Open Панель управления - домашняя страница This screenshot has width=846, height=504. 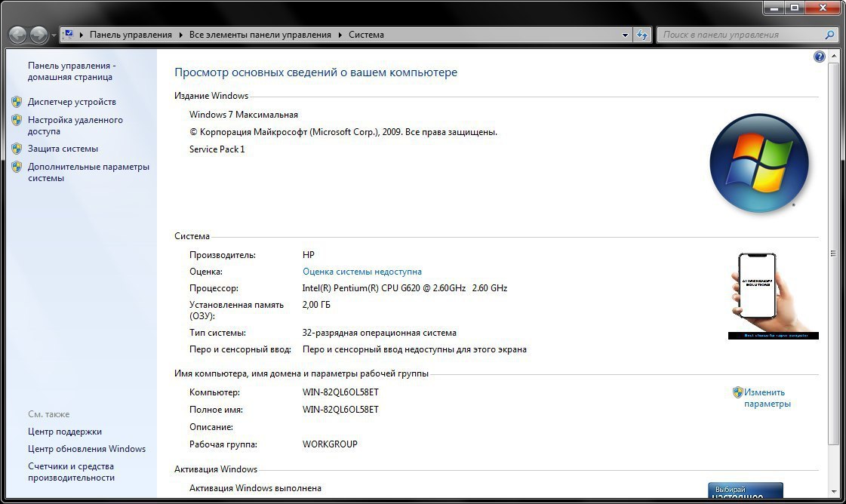[72, 71]
